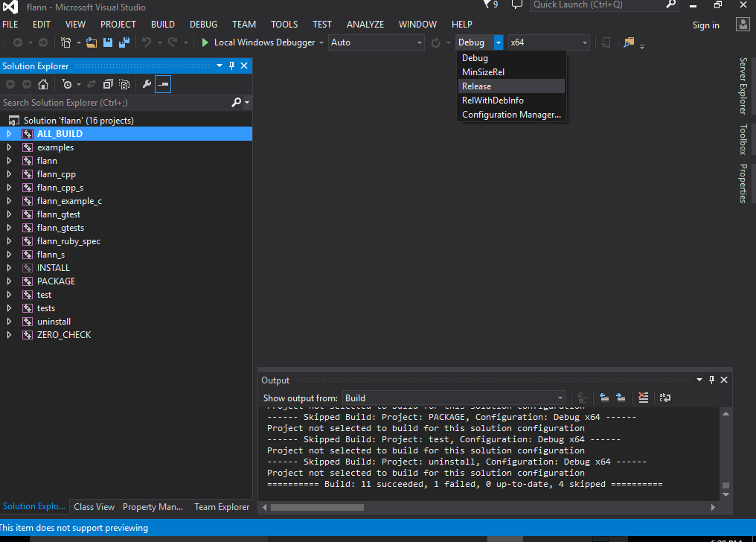Toggle auto-hide pin on Output panel
Viewport: 756px width, 542px height.
tap(711, 380)
